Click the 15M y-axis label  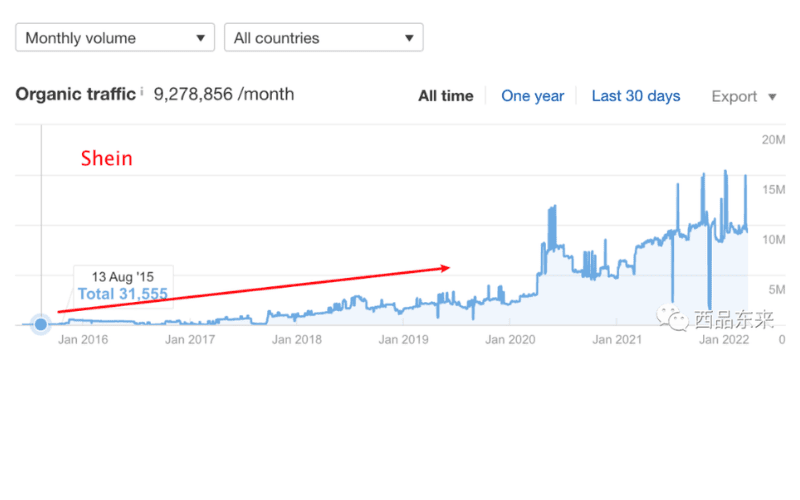773,190
